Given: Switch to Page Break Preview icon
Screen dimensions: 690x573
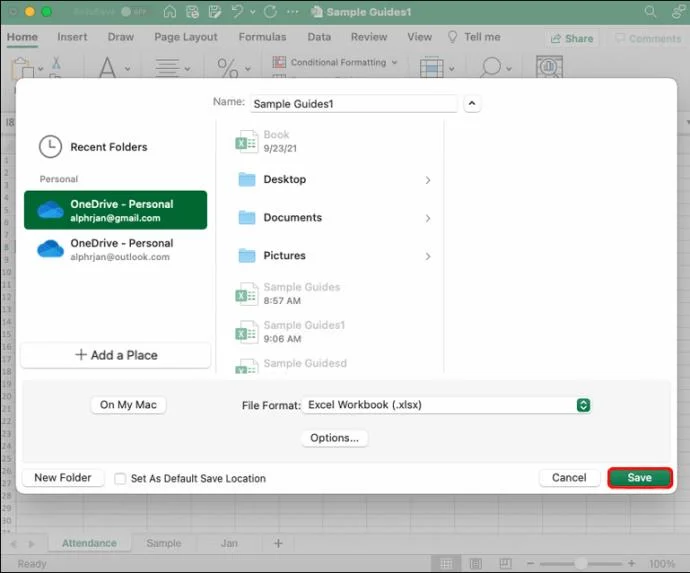Looking at the screenshot, I should [505, 564].
